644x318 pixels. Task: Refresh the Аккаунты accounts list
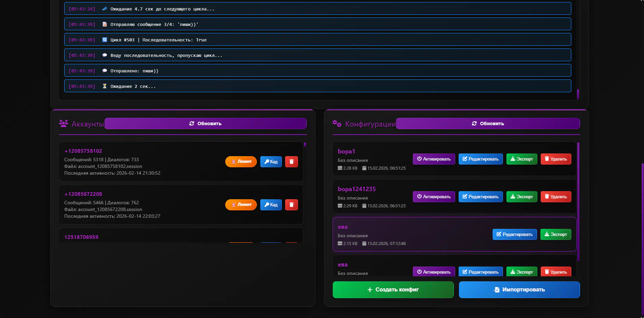[205, 123]
